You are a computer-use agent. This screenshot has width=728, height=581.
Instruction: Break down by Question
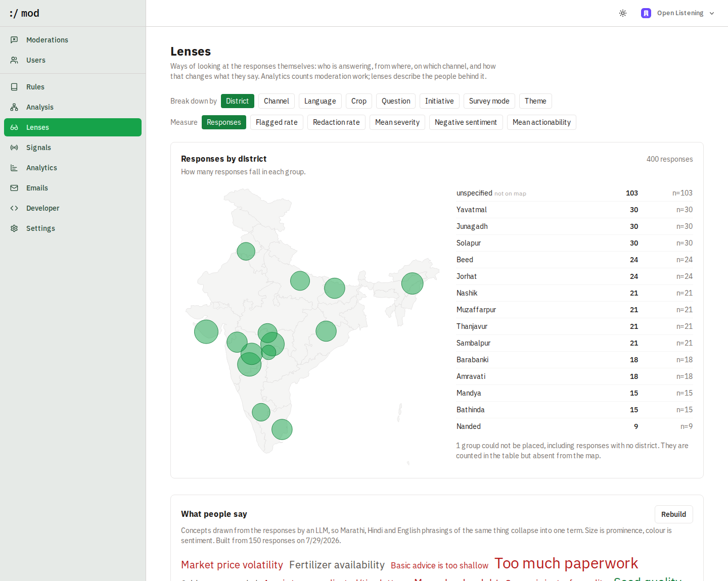click(x=396, y=101)
